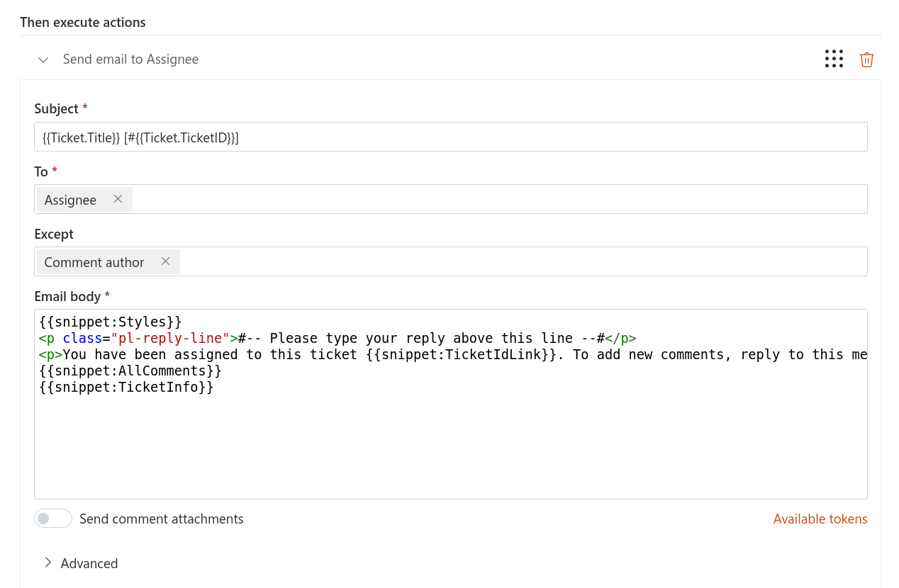Viewport: 899px width, 588px height.
Task: Select the Comment author tag
Action: (94, 262)
